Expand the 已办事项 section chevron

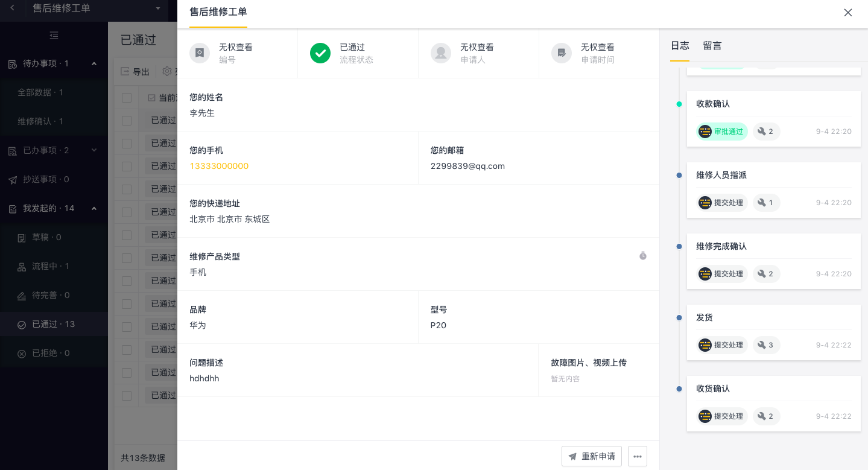(x=94, y=150)
